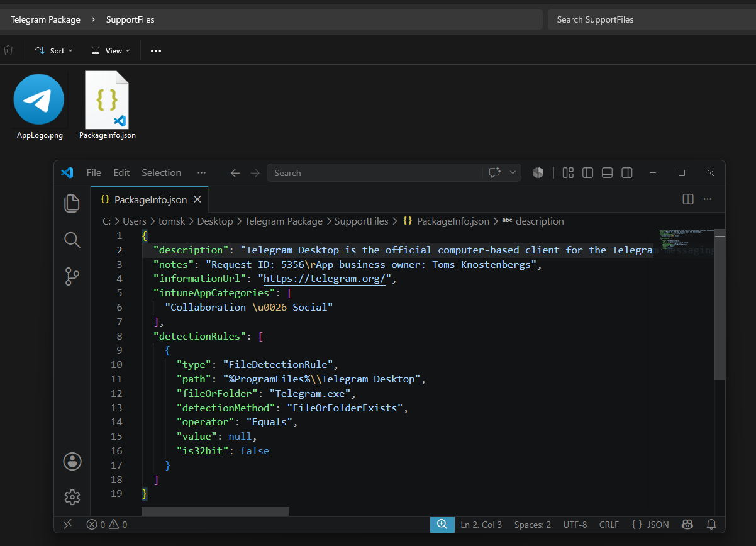Click the JSON braces icon on PackageInfo.json tab

[106, 199]
